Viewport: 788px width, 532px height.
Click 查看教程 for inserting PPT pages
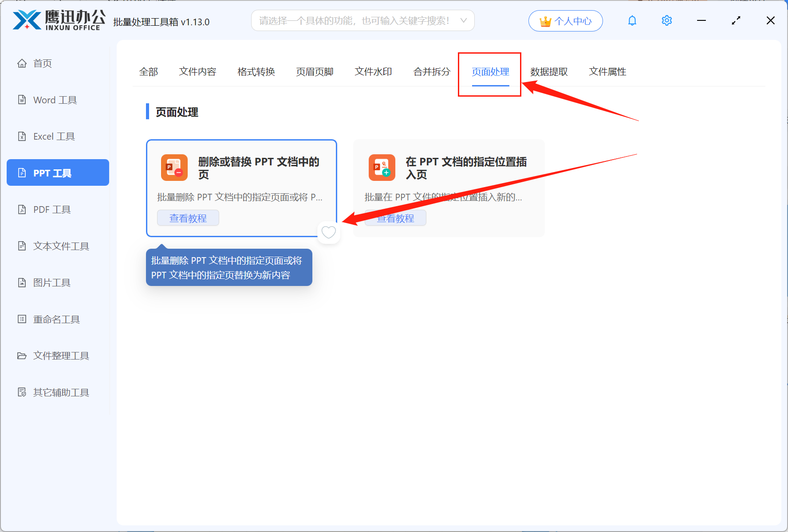tap(395, 217)
